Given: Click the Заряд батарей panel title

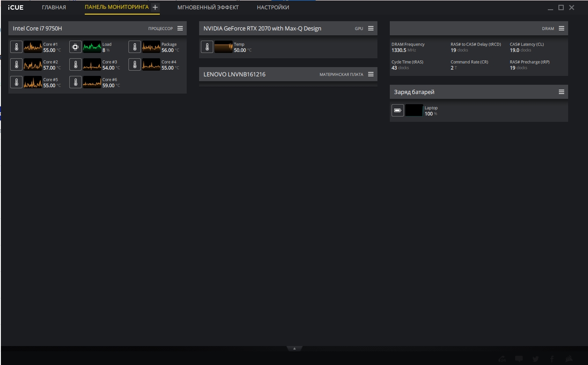Looking at the screenshot, I should (415, 92).
